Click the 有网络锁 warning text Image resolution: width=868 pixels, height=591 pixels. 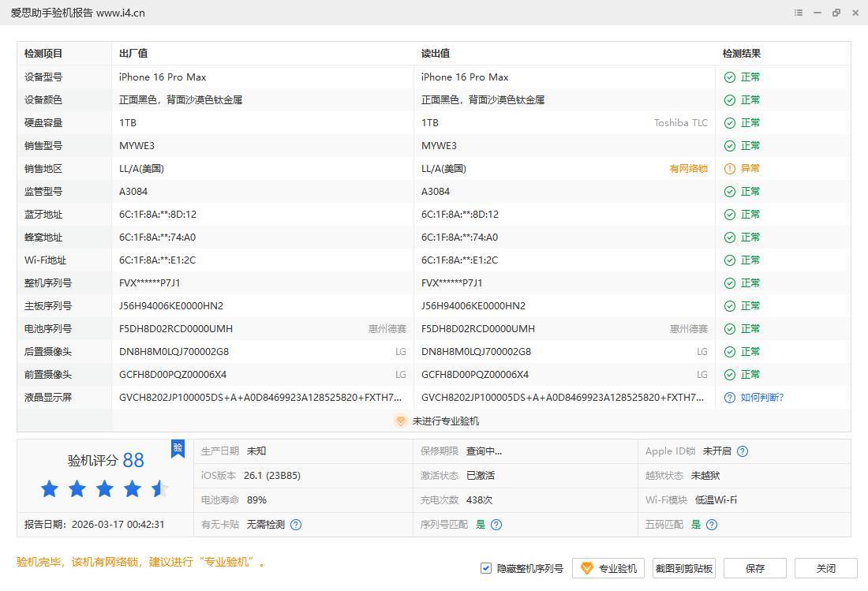(688, 169)
